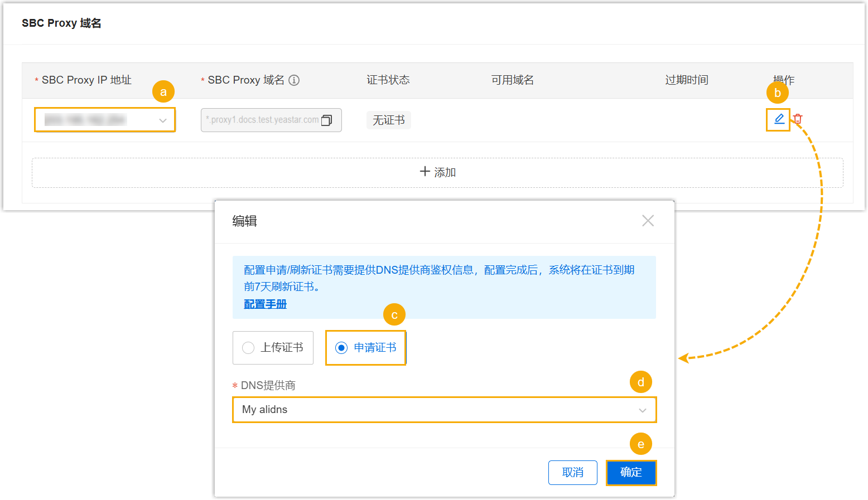Select the 上传证书 radio option

pos(249,348)
